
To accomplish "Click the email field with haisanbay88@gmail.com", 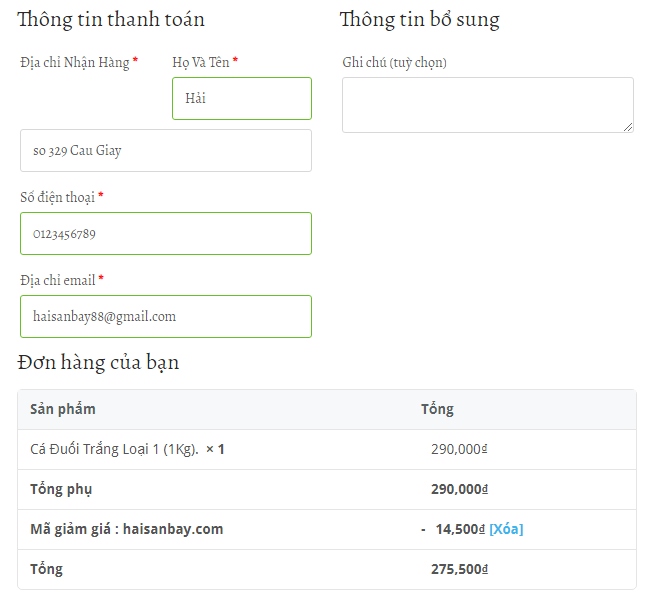I will 166,316.
